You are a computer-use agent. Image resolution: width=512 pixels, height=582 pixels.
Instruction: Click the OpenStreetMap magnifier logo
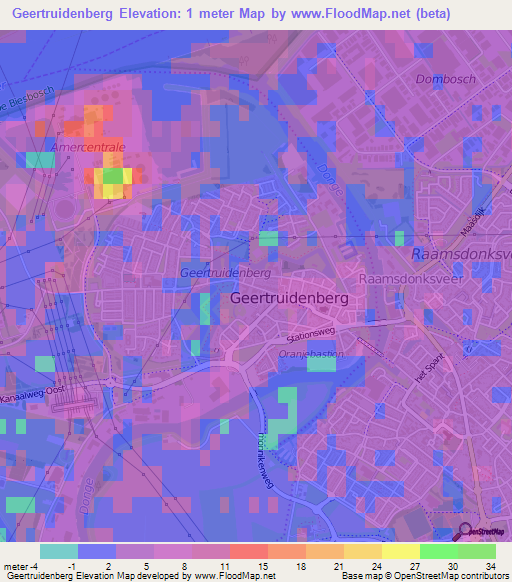click(x=478, y=532)
